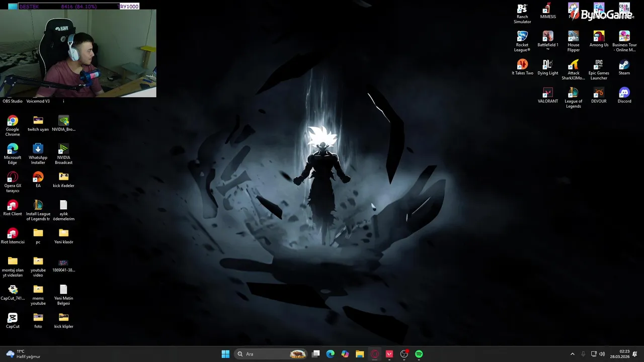Viewport: 644px width, 362px height.
Task: Switch to the red V taskbar app
Action: tap(389, 354)
